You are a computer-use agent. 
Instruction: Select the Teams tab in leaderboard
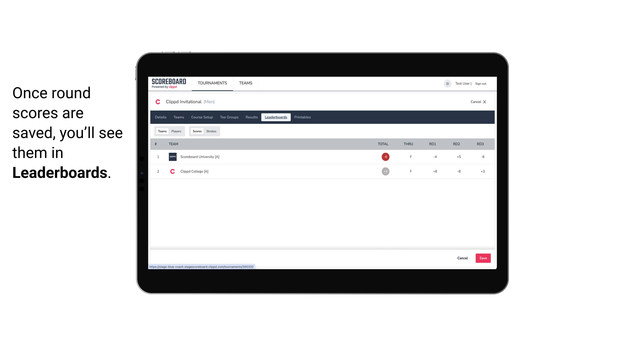(162, 131)
